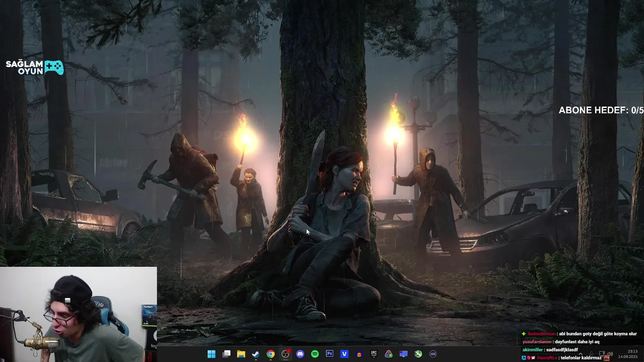The image size is (644, 362).
Task: Open the orange-and-dark round icon after the V icon
Action: tap(359, 354)
